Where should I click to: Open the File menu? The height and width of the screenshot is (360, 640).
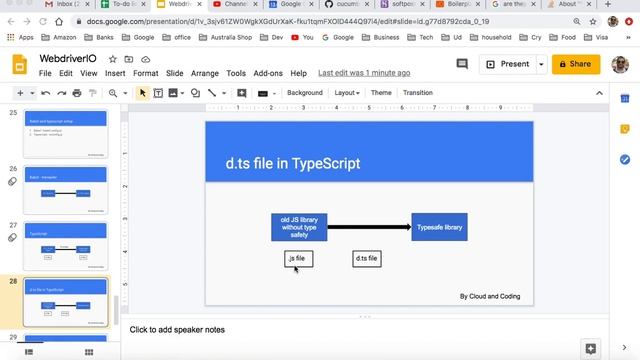[x=45, y=73]
